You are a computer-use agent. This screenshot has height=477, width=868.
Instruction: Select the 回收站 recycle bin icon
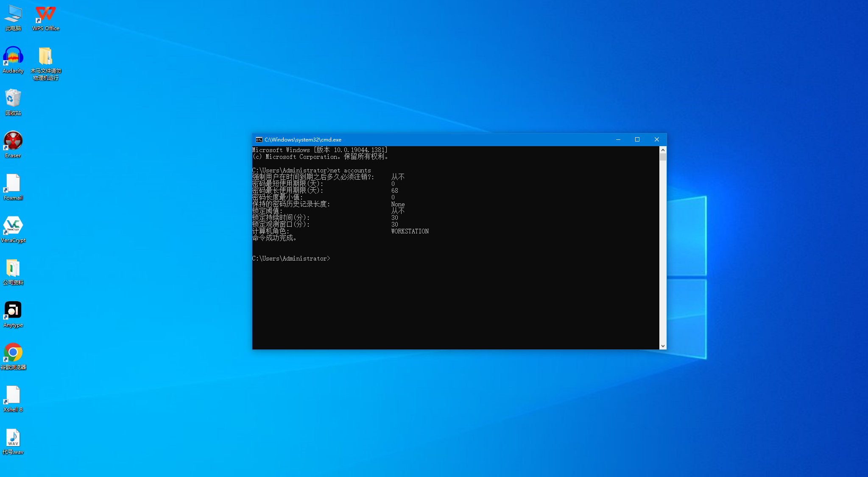coord(13,102)
